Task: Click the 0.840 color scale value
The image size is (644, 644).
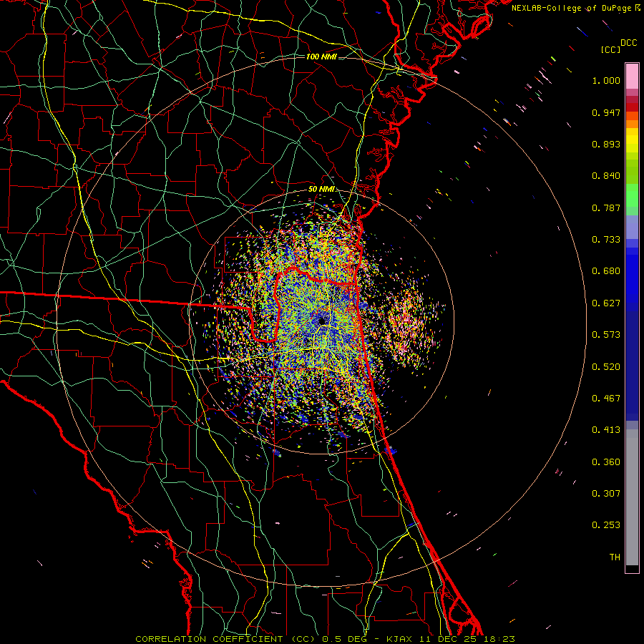Action: pos(606,176)
